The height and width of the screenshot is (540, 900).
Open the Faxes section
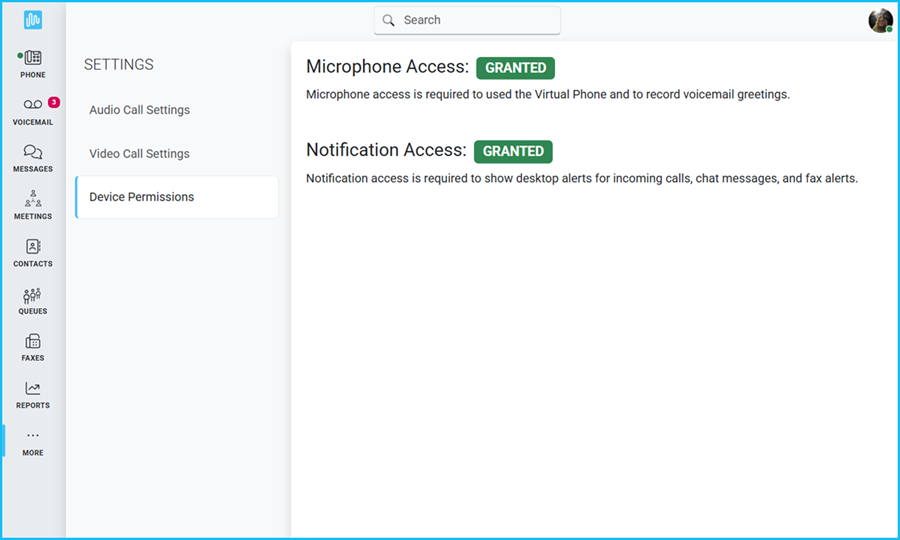pyautogui.click(x=33, y=347)
